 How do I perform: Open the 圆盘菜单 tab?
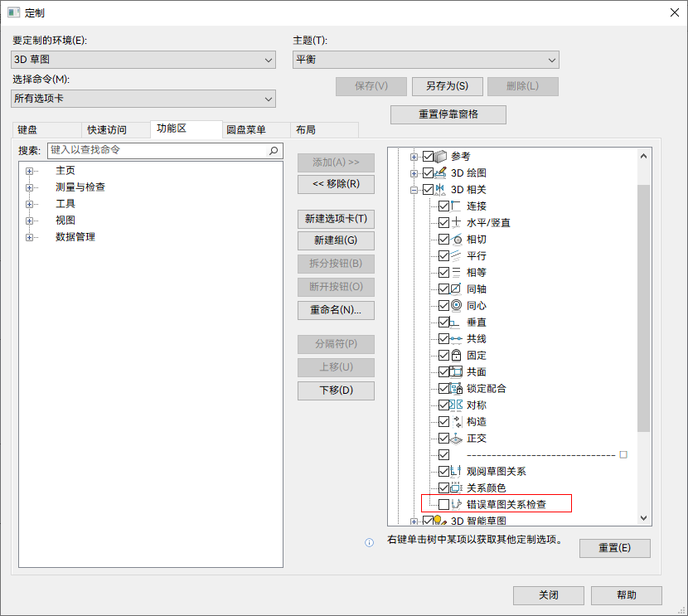click(246, 129)
